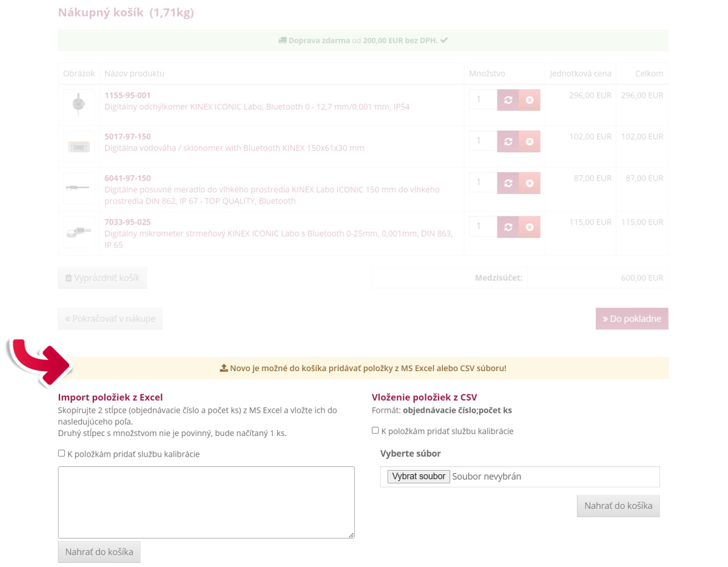Proceed with Do pokladne button
The image size is (728, 567).
632,318
